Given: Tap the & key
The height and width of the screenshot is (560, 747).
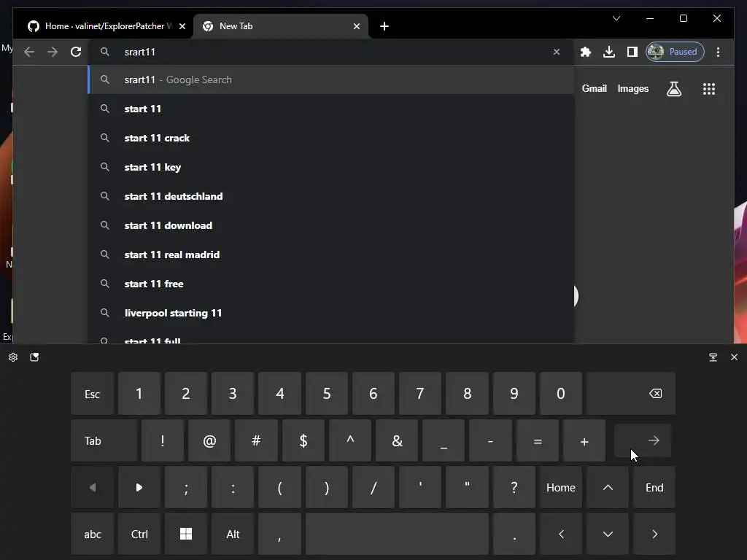Looking at the screenshot, I should click(397, 441).
